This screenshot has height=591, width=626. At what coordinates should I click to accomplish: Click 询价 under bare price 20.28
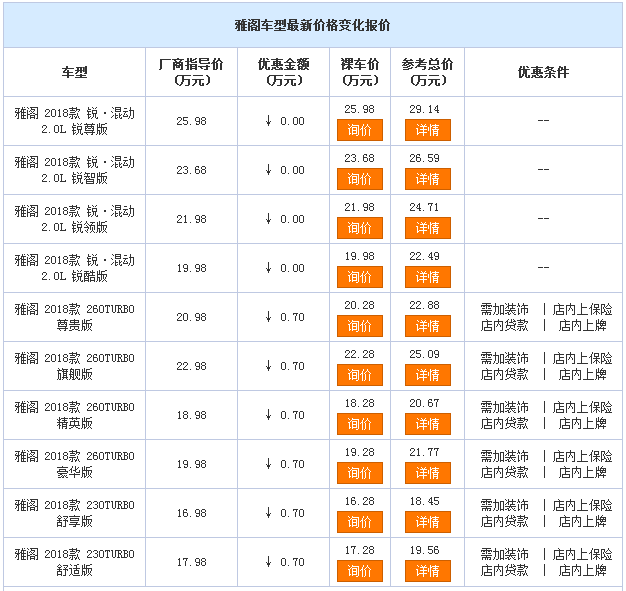click(x=360, y=326)
